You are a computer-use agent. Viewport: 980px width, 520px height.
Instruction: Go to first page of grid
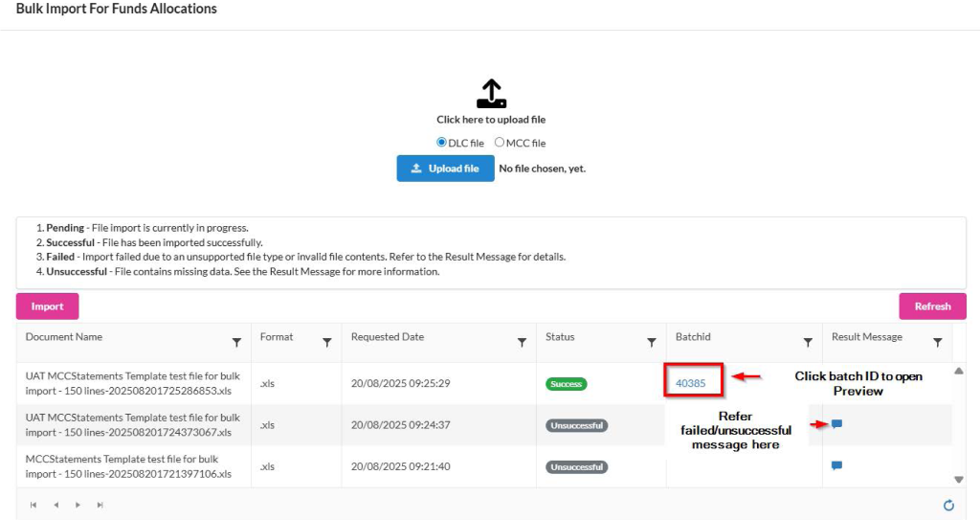click(x=33, y=505)
